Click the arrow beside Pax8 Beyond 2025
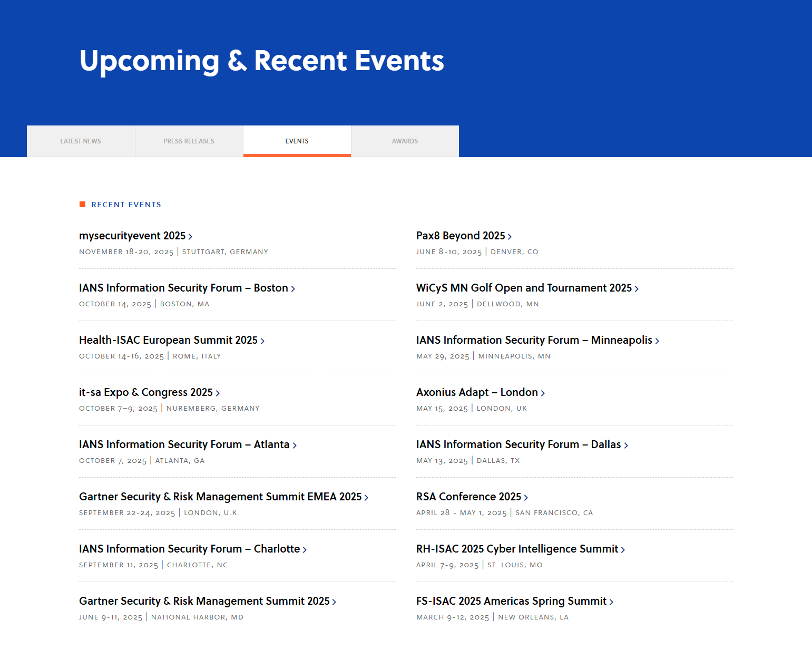The image size is (812, 668). [511, 236]
